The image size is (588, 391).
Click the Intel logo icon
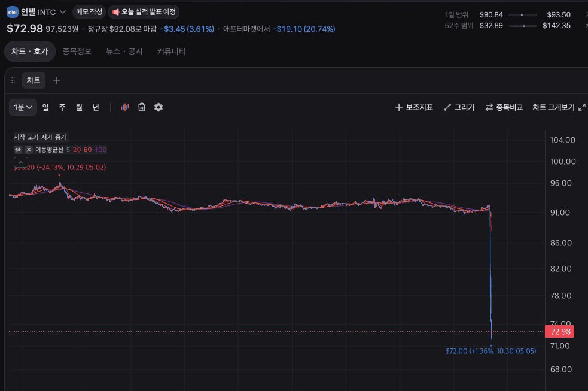(x=13, y=12)
